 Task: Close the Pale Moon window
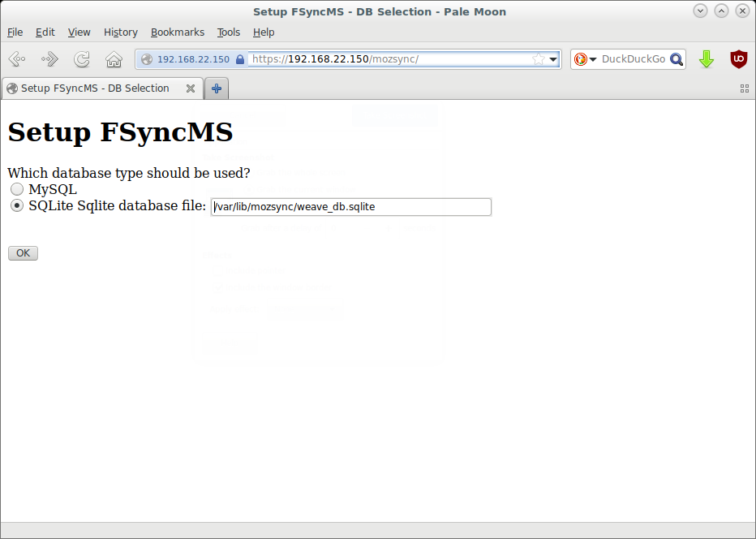pyautogui.click(x=742, y=11)
